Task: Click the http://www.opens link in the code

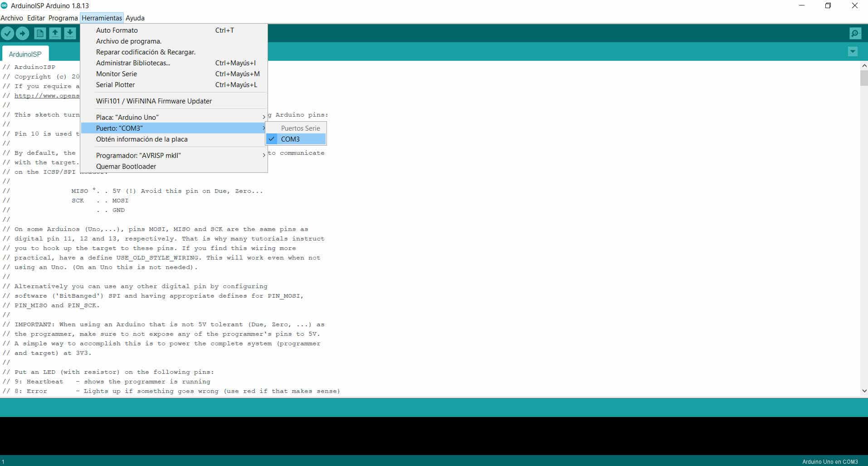Action: [47, 96]
